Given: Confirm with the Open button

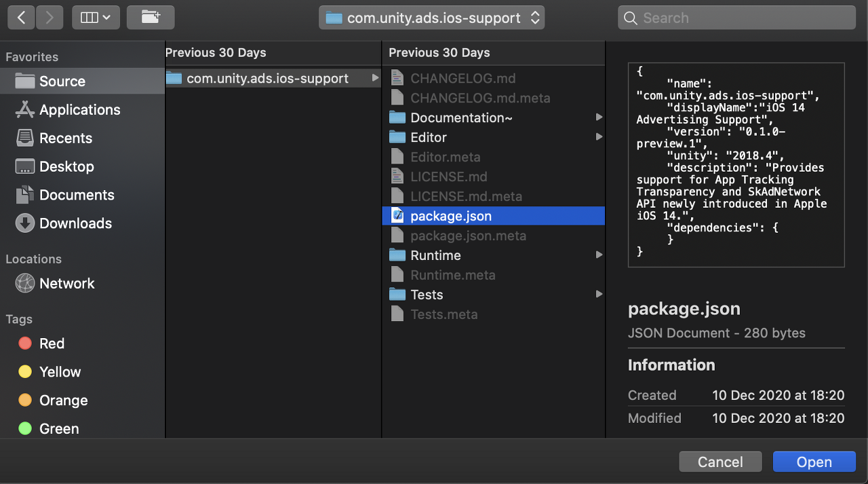Looking at the screenshot, I should pos(814,462).
